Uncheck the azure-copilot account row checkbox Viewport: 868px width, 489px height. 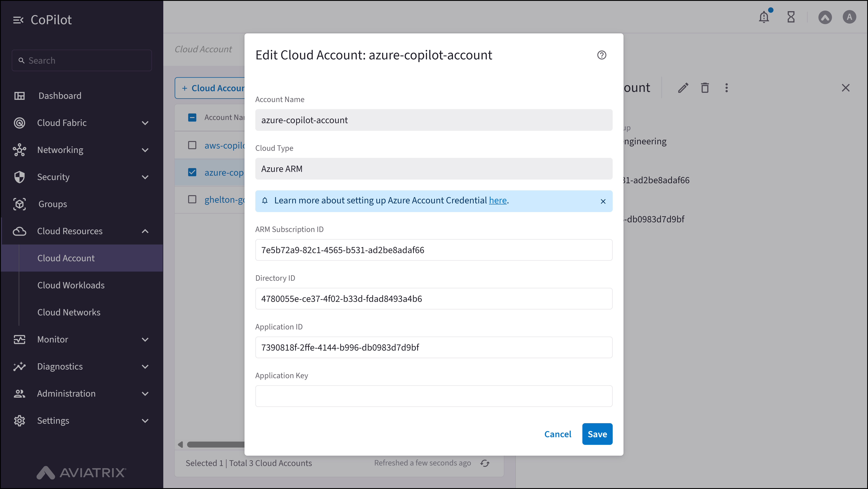pyautogui.click(x=192, y=172)
